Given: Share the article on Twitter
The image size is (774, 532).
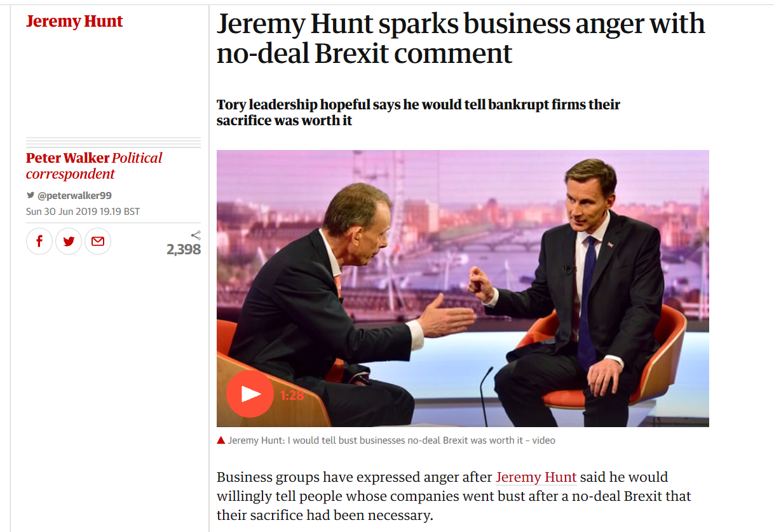Looking at the screenshot, I should (69, 242).
